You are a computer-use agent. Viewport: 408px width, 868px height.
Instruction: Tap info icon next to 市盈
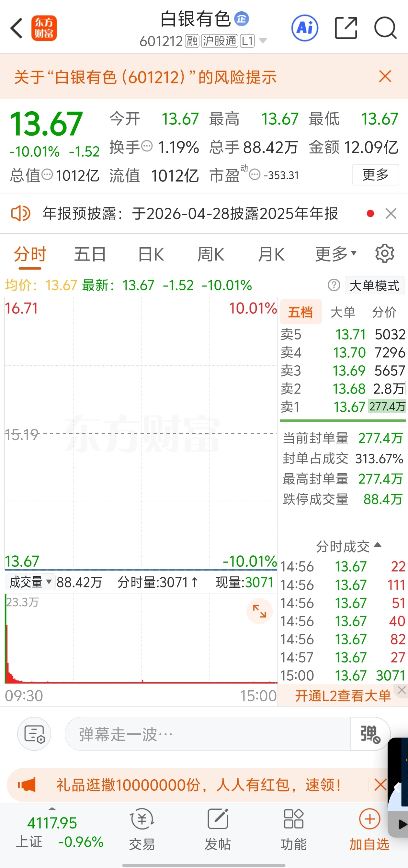click(x=255, y=174)
